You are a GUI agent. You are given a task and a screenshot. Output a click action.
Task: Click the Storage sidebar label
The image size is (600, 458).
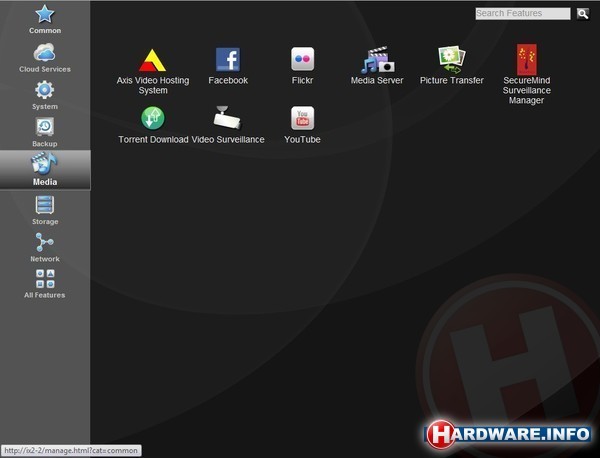[45, 222]
